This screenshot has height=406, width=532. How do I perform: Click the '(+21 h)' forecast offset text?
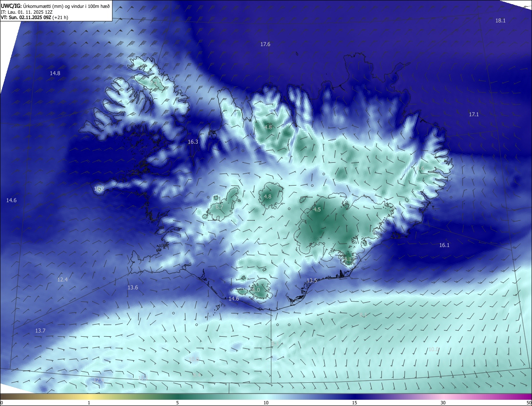(60, 17)
